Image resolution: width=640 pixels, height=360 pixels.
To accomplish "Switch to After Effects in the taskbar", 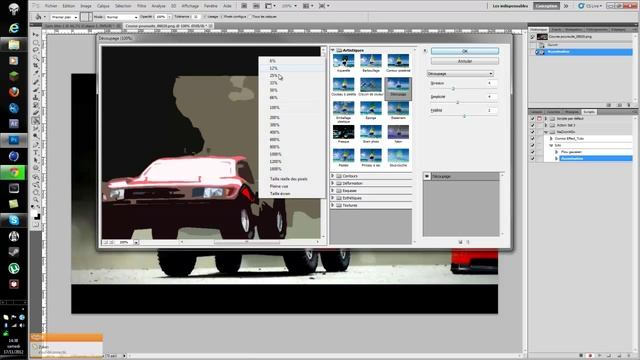I will pos(14,124).
